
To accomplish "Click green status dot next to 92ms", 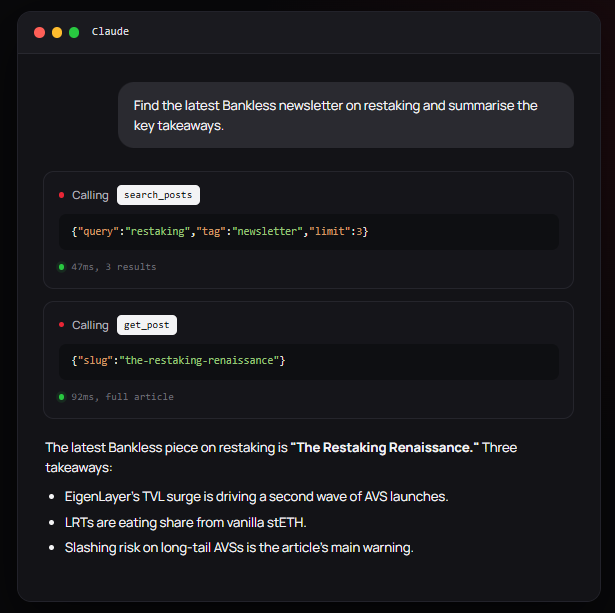I will pos(62,397).
